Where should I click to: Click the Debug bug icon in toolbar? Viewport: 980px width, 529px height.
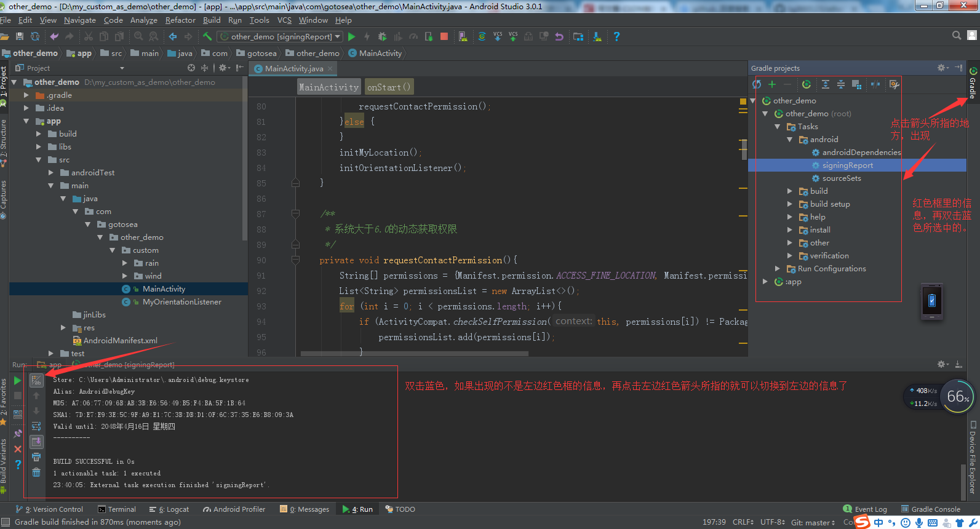[382, 36]
